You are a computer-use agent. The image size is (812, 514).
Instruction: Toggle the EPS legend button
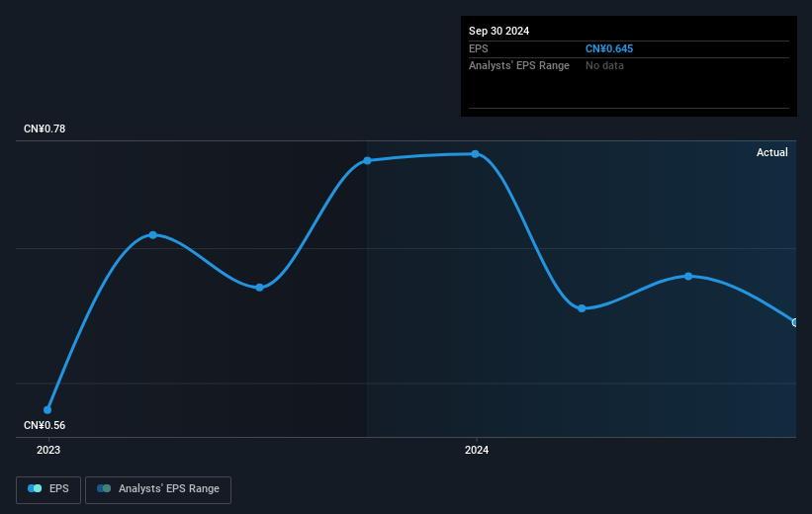(x=48, y=489)
